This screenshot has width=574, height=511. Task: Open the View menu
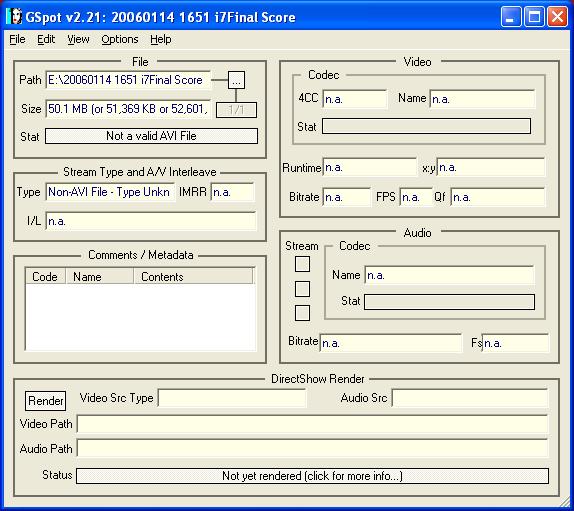[78, 39]
